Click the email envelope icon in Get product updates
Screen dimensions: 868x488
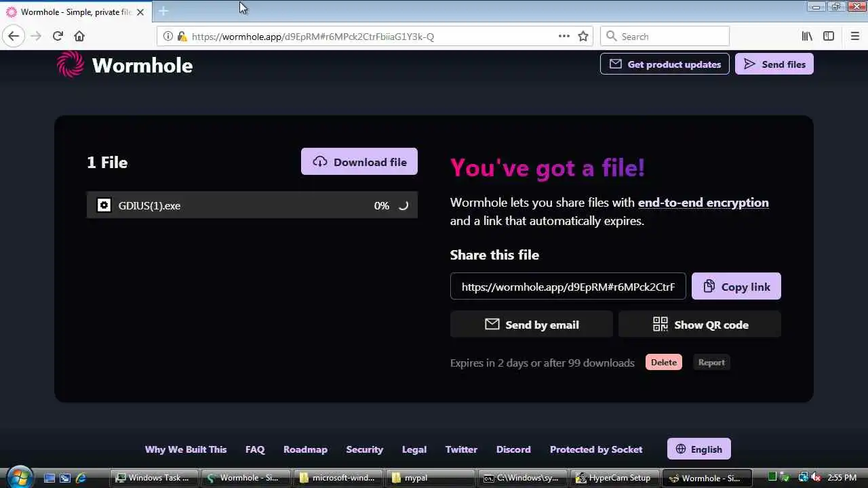(616, 64)
